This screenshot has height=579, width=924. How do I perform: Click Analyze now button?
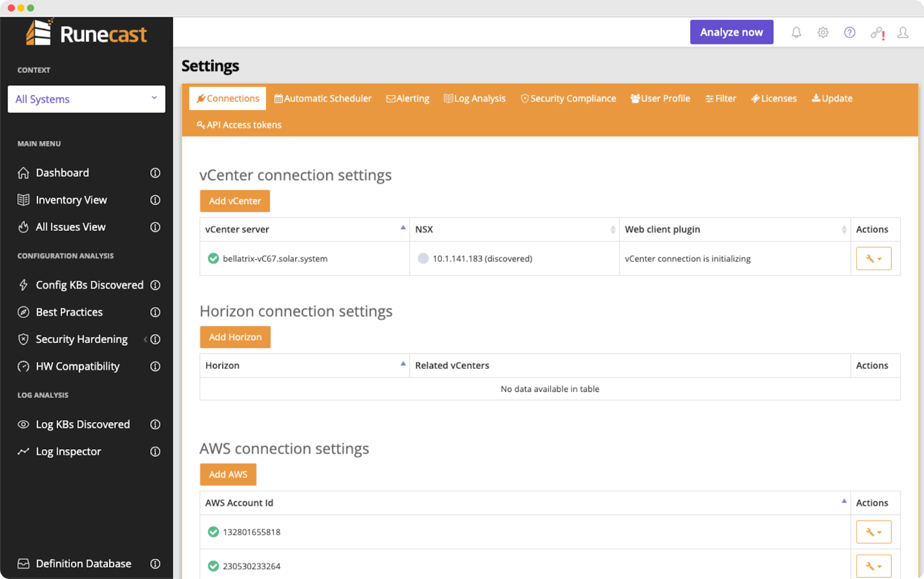(732, 32)
